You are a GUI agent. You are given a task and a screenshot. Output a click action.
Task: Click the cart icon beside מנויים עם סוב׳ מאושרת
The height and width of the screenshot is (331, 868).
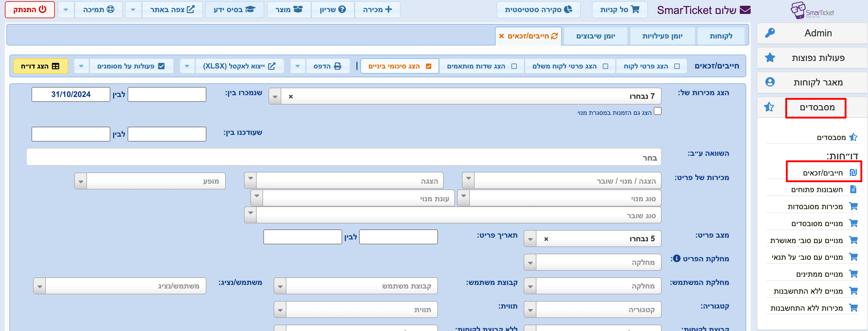[x=853, y=240]
